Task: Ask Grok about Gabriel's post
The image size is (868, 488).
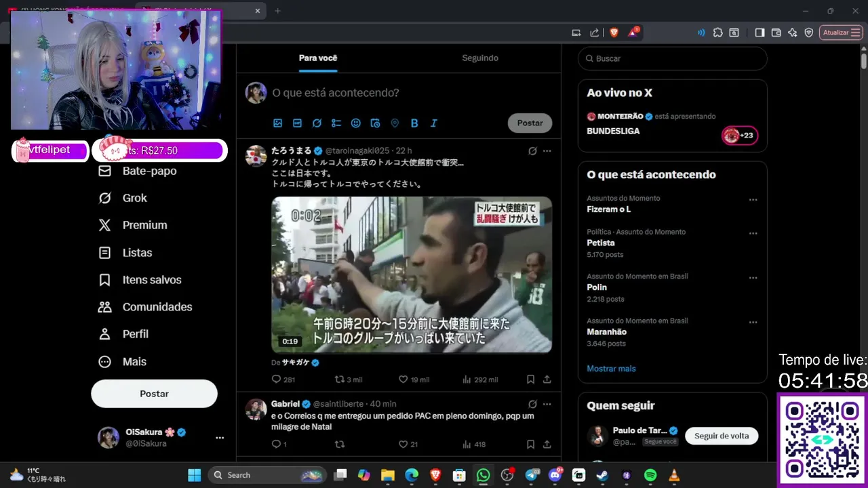Action: (532, 404)
